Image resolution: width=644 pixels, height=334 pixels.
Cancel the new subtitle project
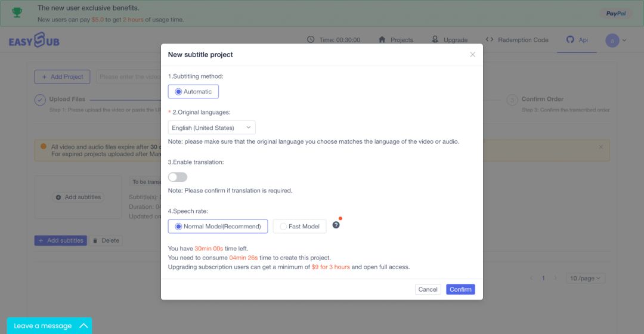point(428,289)
